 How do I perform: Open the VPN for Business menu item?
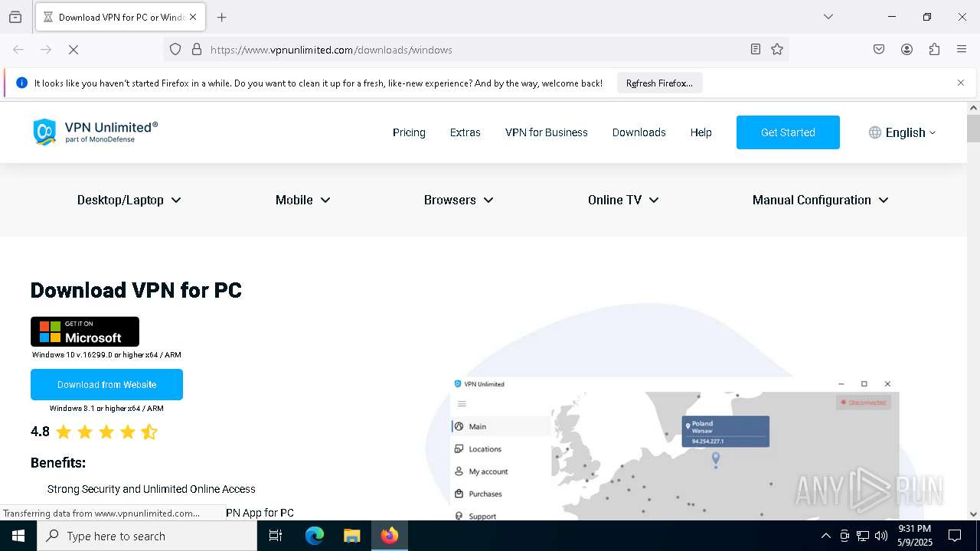click(547, 132)
